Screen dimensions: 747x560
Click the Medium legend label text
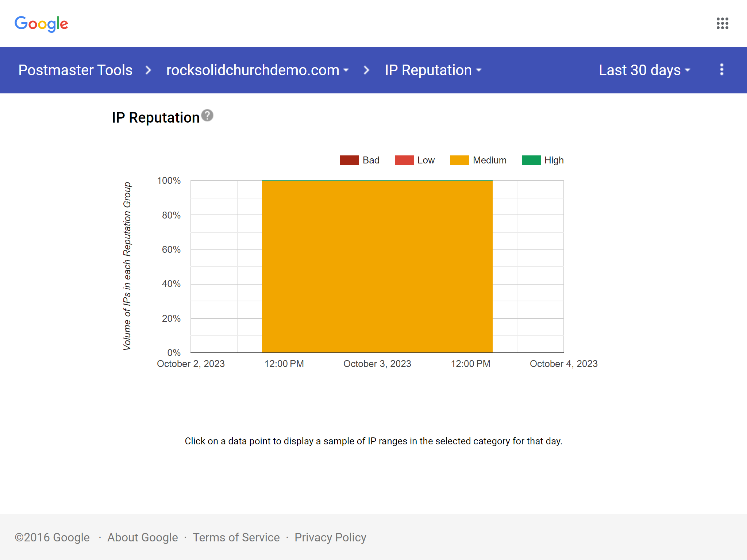coord(489,160)
